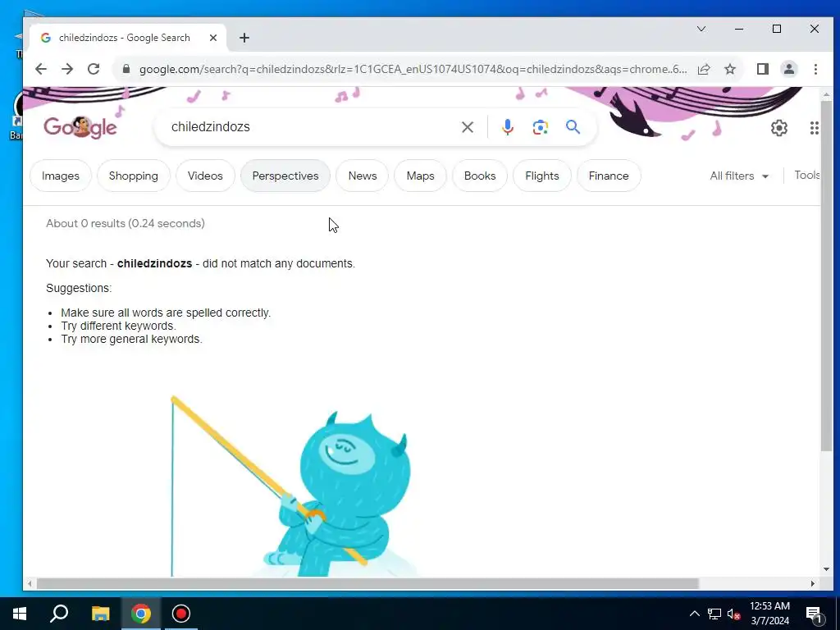
Task: Open Windows taskbar search
Action: 59,614
